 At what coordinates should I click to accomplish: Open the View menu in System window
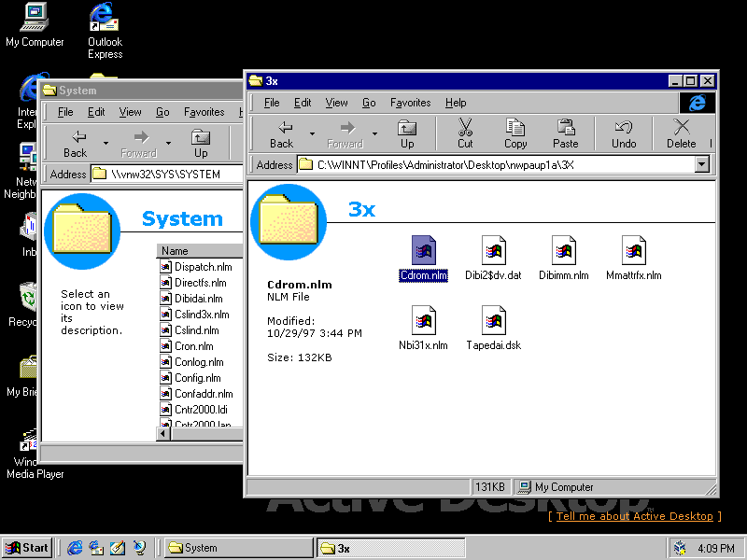coord(130,112)
